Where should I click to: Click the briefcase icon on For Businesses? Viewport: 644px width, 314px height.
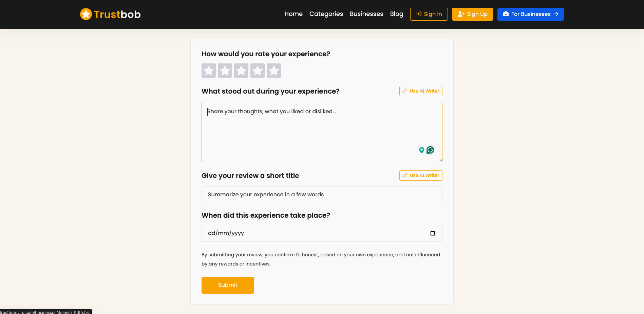click(506, 14)
